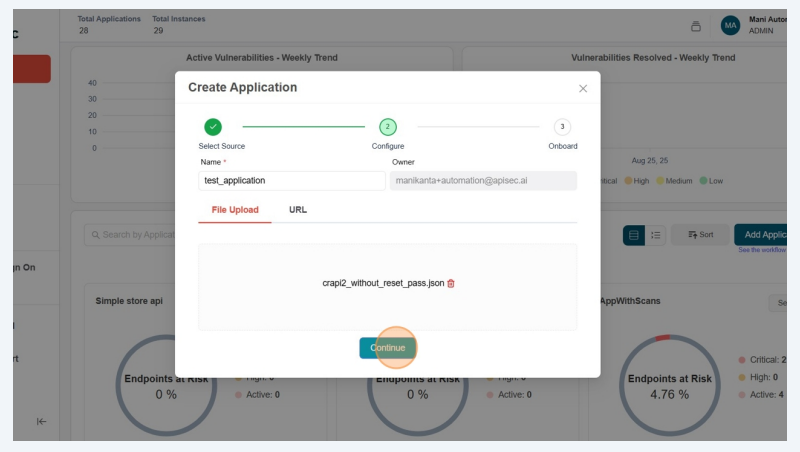Delete uploaded crapi2_without_reset_pass.json file
800x452 pixels.
[x=451, y=283]
